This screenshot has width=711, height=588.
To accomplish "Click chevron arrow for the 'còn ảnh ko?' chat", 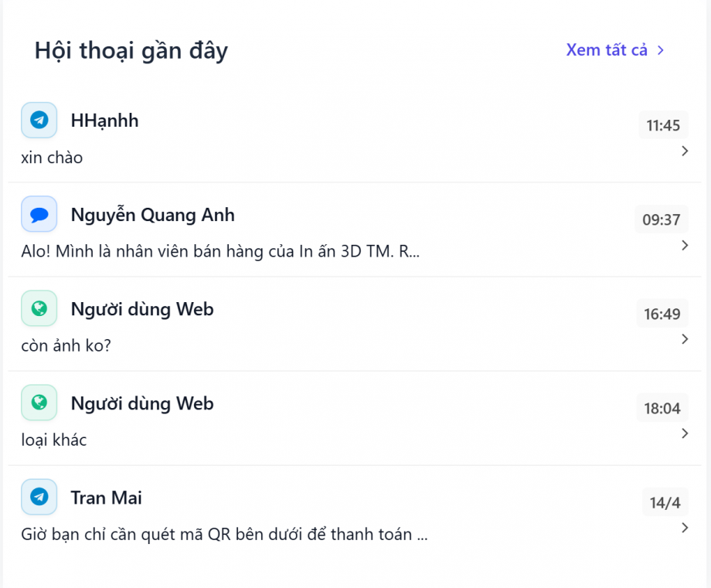I will click(x=685, y=340).
